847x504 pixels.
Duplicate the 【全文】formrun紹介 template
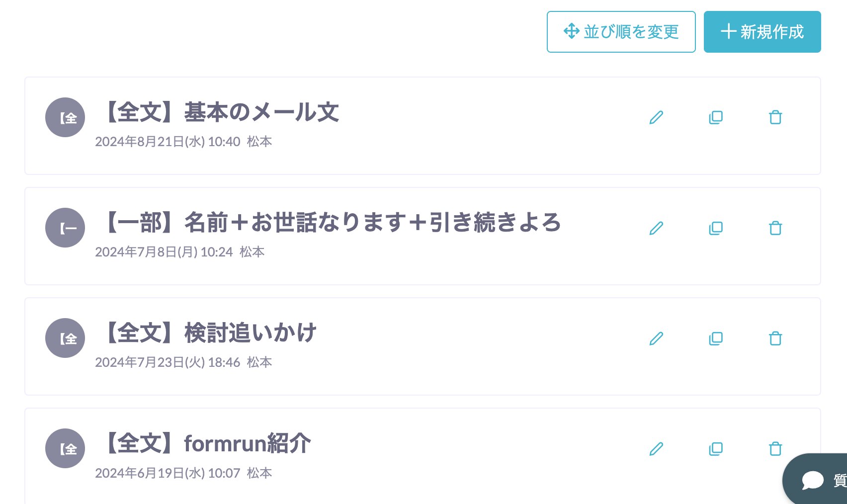(x=716, y=449)
